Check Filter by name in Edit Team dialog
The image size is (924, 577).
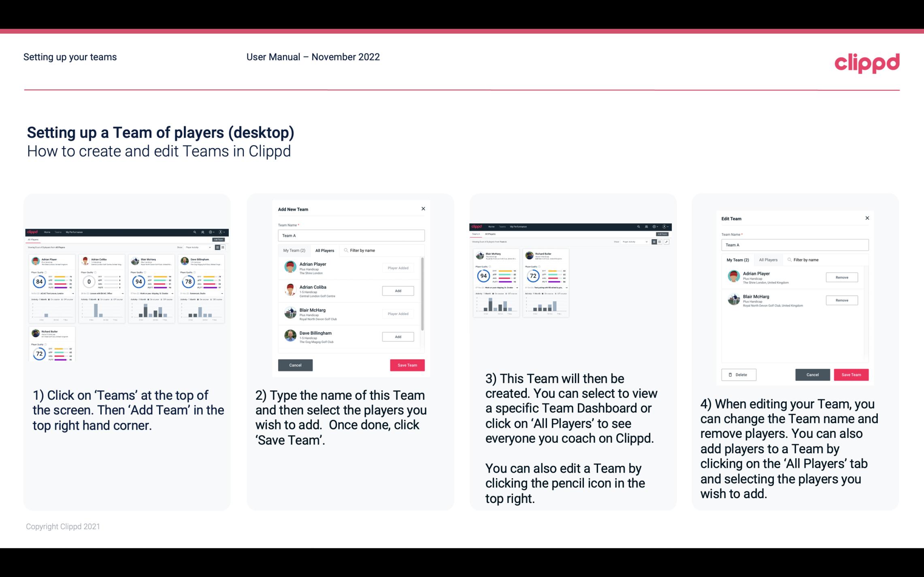[807, 260]
